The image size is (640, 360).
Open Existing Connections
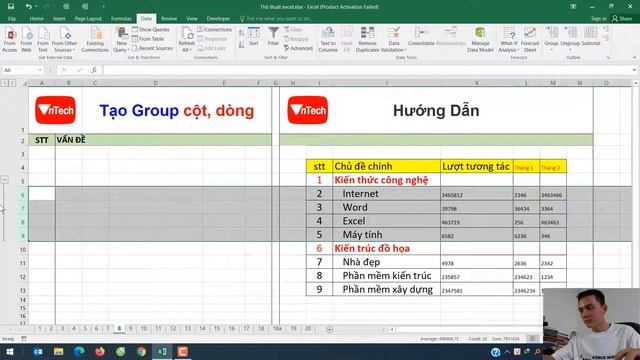click(x=95, y=40)
